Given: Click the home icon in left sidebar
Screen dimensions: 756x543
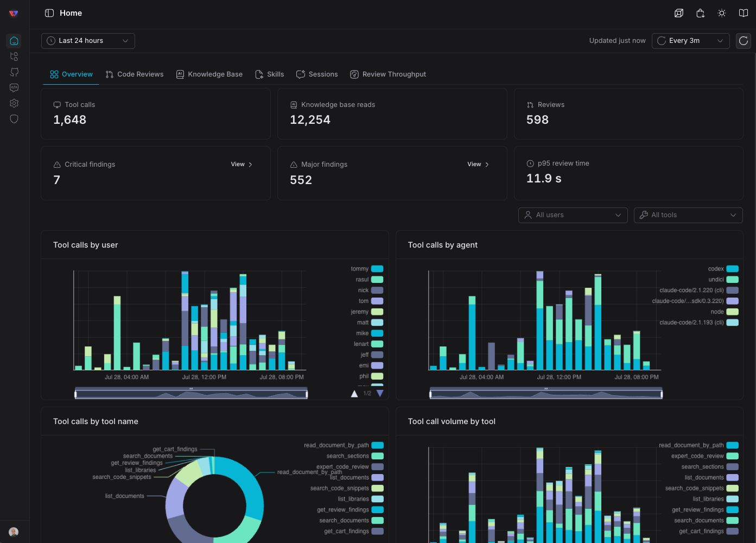Looking at the screenshot, I should [x=14, y=41].
